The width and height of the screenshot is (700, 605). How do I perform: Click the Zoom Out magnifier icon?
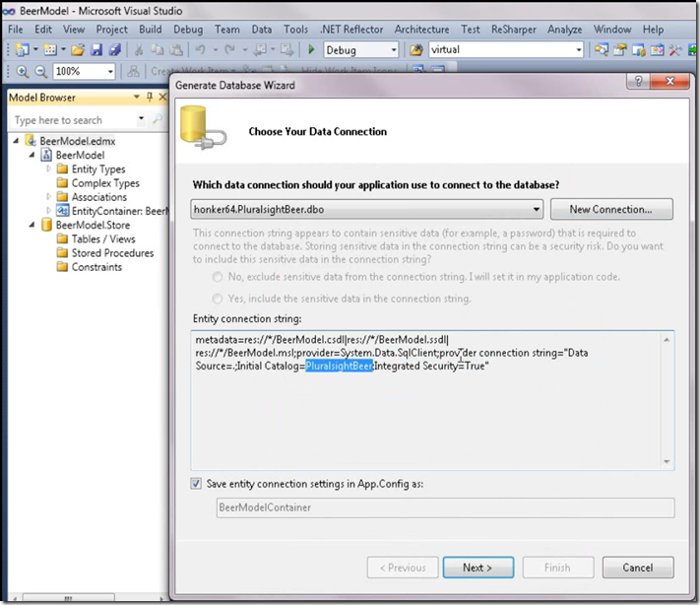pos(40,71)
